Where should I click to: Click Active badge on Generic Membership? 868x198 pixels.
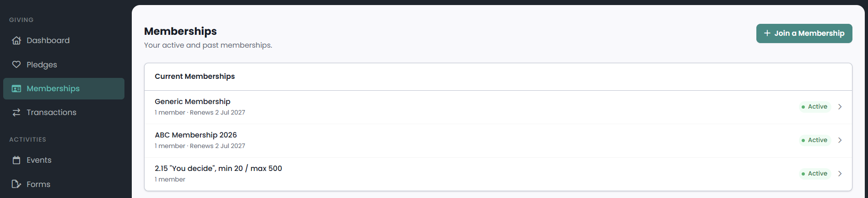814,107
